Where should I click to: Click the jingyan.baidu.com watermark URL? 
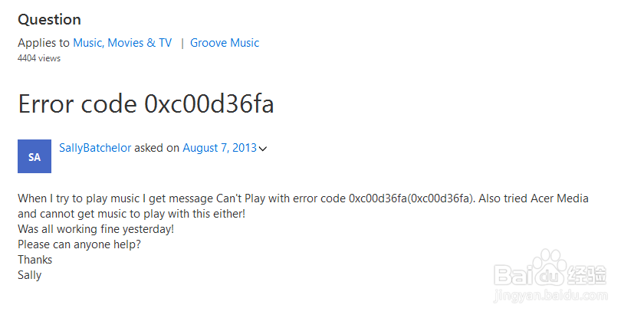(550, 296)
